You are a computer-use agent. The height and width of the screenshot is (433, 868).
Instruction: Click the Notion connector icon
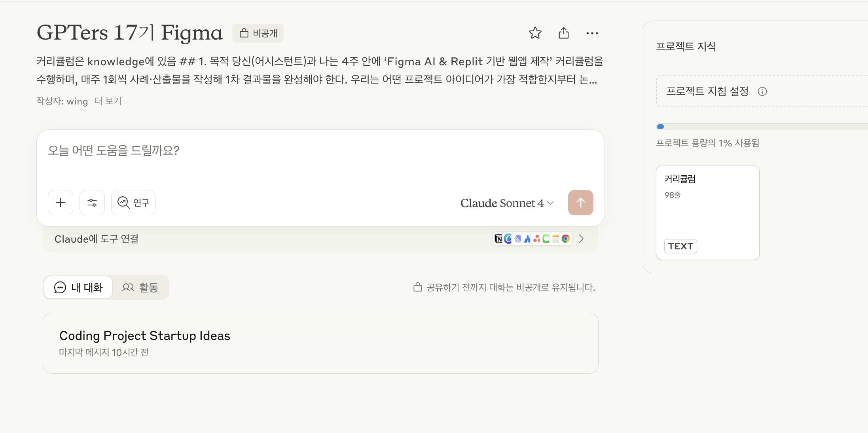(x=498, y=239)
